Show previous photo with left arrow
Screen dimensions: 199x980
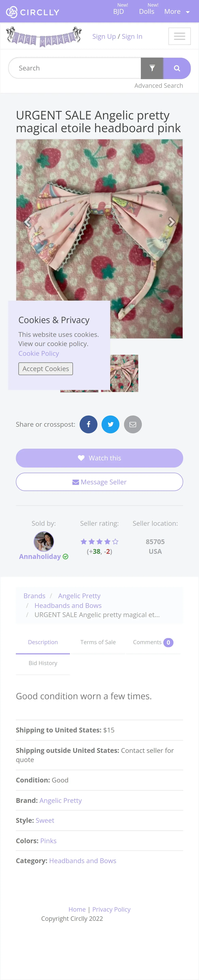click(27, 222)
